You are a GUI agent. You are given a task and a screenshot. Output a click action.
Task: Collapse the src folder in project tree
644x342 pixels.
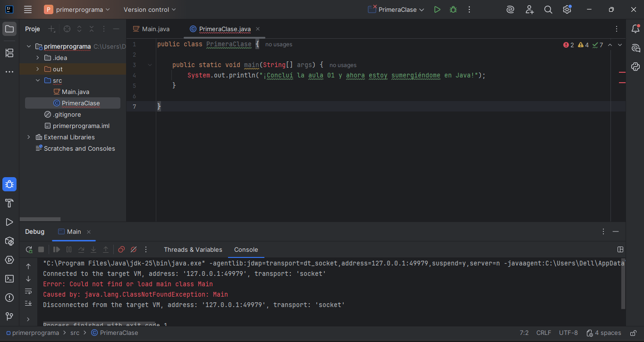click(x=38, y=80)
